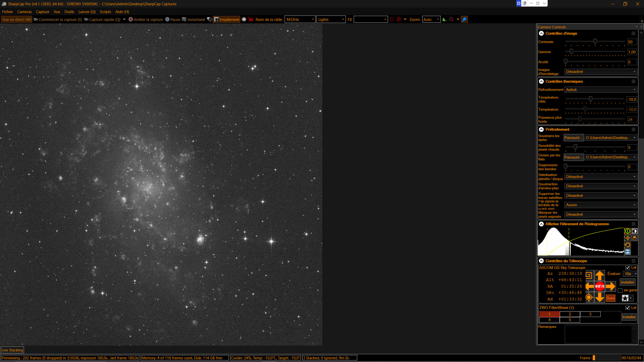Open the Lights frame type dropdown
644x362 pixels.
[x=331, y=19]
